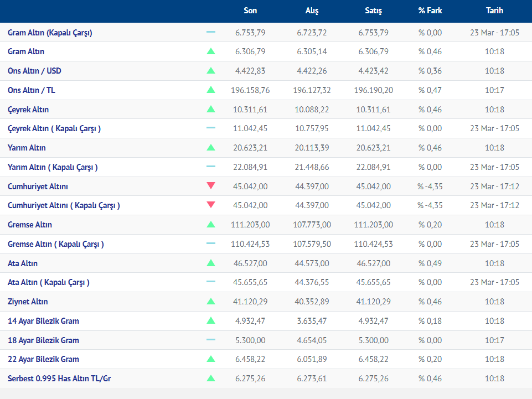Click the % Fark column header
Screen dimensions: 532x399
[x=430, y=11]
